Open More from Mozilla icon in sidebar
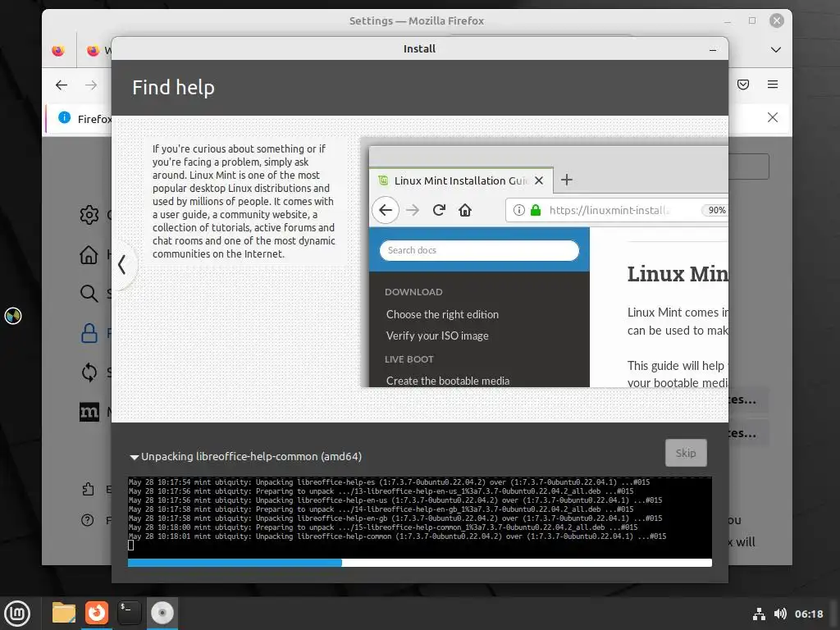 (89, 412)
